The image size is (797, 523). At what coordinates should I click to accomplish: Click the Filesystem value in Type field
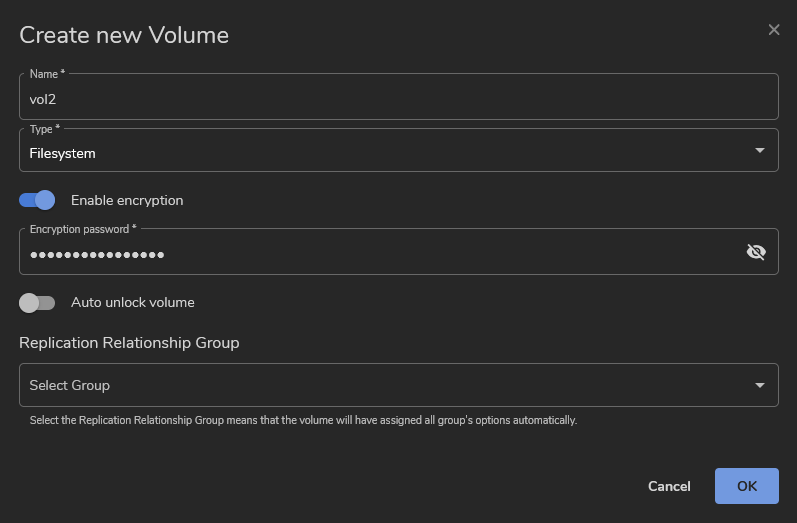pos(63,153)
